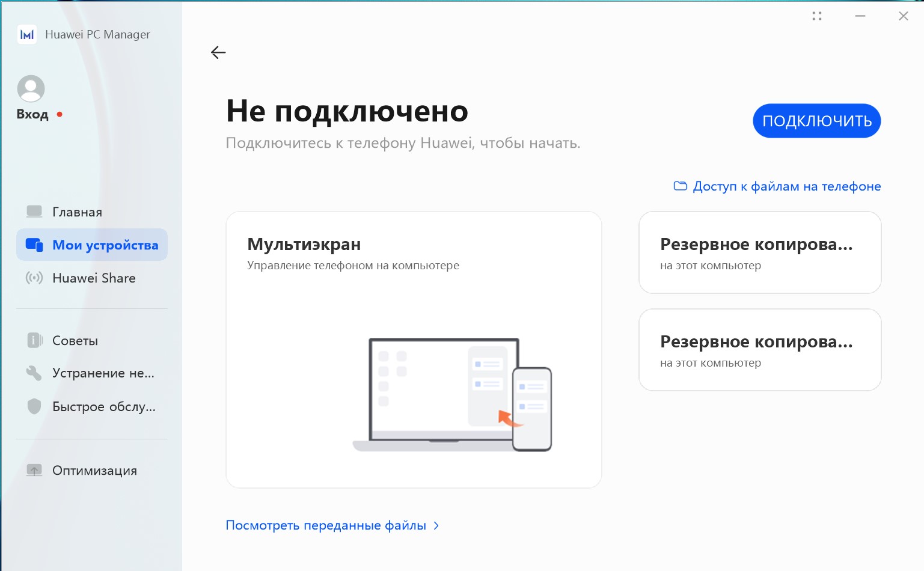
Task: Close the PC Manager window
Action: 903,16
